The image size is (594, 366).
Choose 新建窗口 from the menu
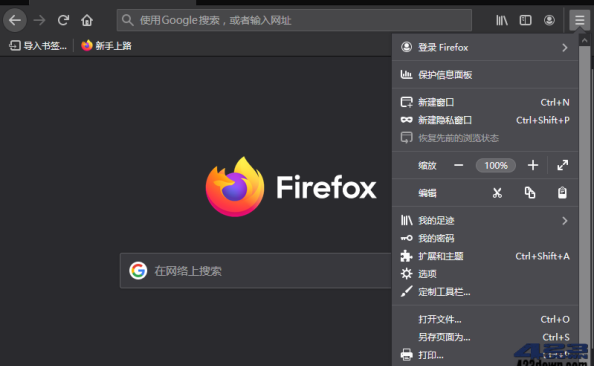[485, 102]
